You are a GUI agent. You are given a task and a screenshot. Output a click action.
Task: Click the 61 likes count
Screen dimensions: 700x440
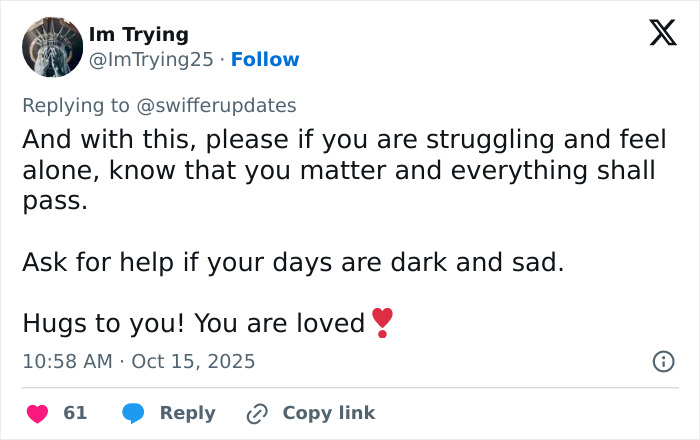click(75, 413)
